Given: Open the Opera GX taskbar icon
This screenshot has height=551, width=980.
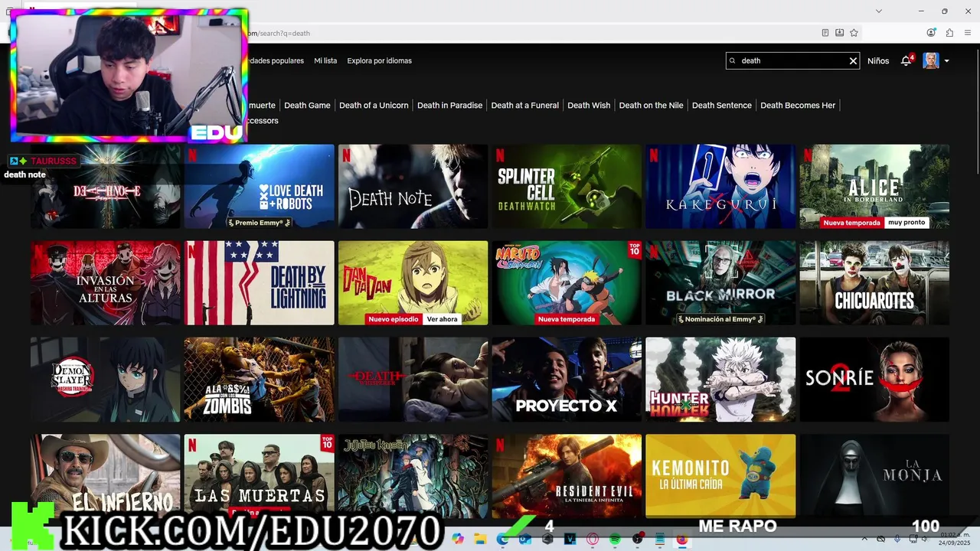Looking at the screenshot, I should tap(593, 539).
